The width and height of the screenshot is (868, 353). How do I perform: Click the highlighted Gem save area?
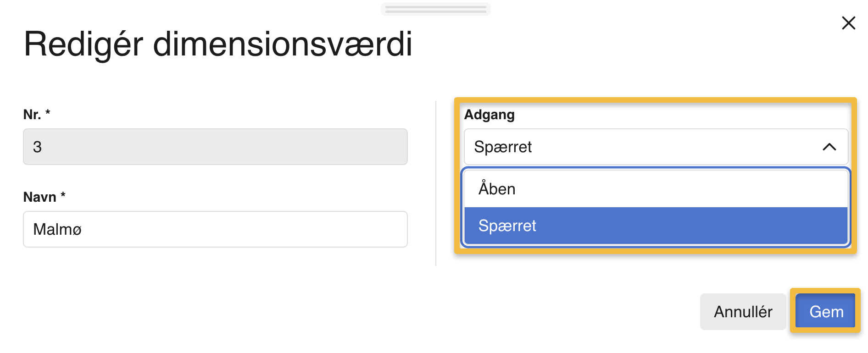(x=825, y=311)
